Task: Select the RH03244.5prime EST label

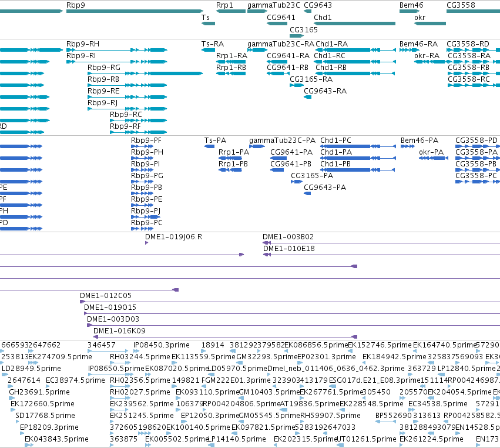Action: click(140, 357)
